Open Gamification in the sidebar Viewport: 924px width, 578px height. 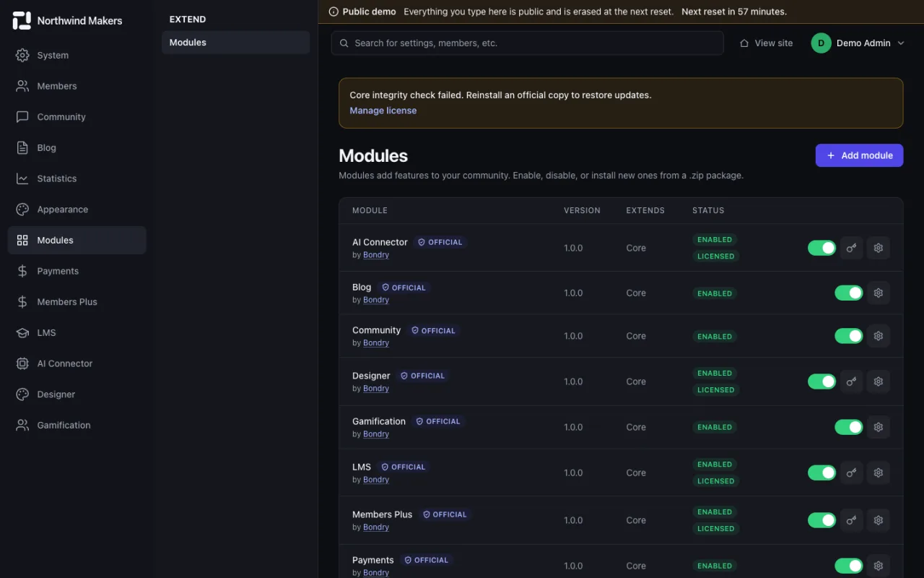[77, 425]
